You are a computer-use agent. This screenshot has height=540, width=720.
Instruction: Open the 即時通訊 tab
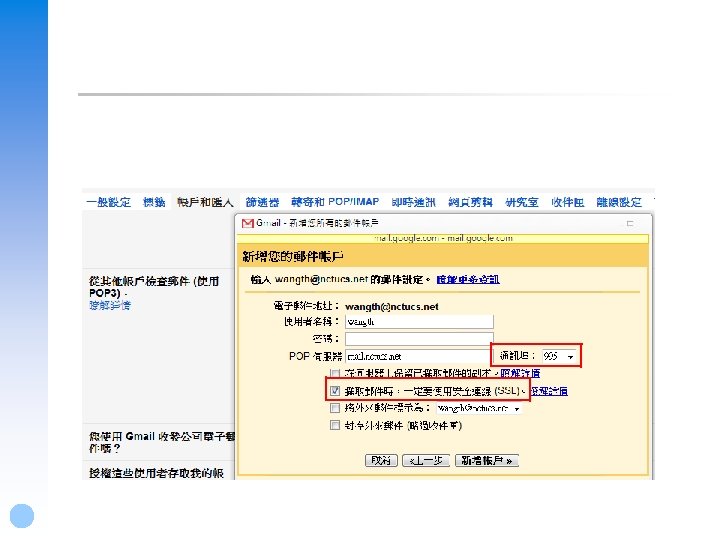click(x=413, y=202)
